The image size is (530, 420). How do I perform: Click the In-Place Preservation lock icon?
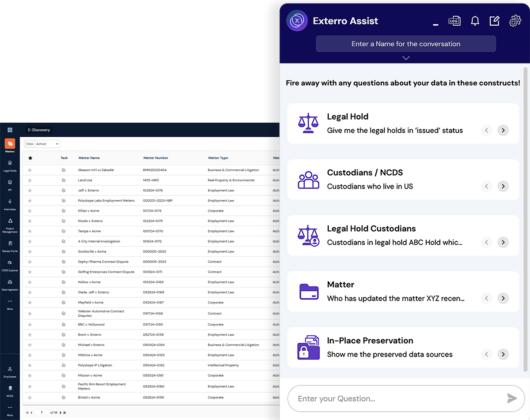coord(308,348)
